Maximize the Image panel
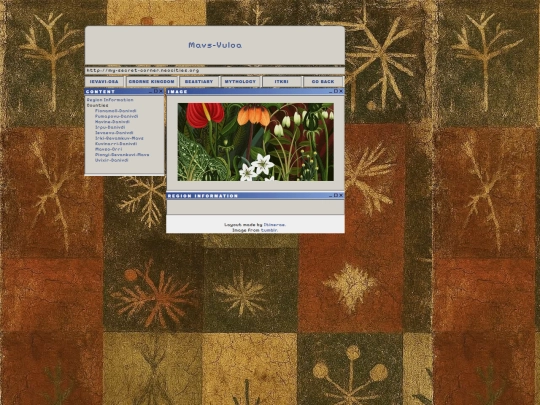The width and height of the screenshot is (540, 405). click(x=336, y=91)
